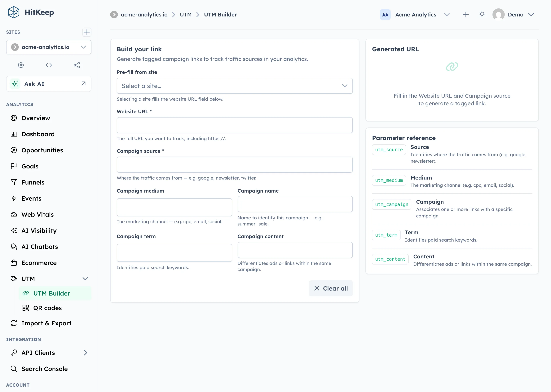Add a new site with the plus button
The image size is (551, 392).
point(87,32)
